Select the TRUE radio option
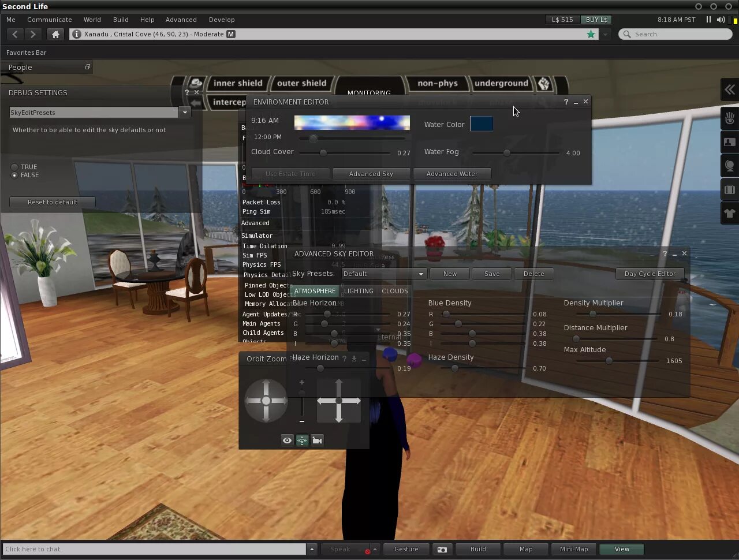739x560 pixels. pyautogui.click(x=14, y=167)
